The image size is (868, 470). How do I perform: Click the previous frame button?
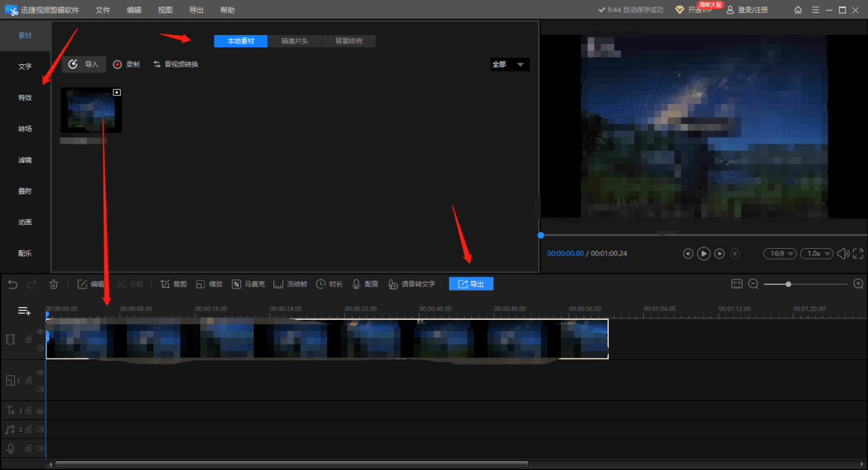coord(688,253)
